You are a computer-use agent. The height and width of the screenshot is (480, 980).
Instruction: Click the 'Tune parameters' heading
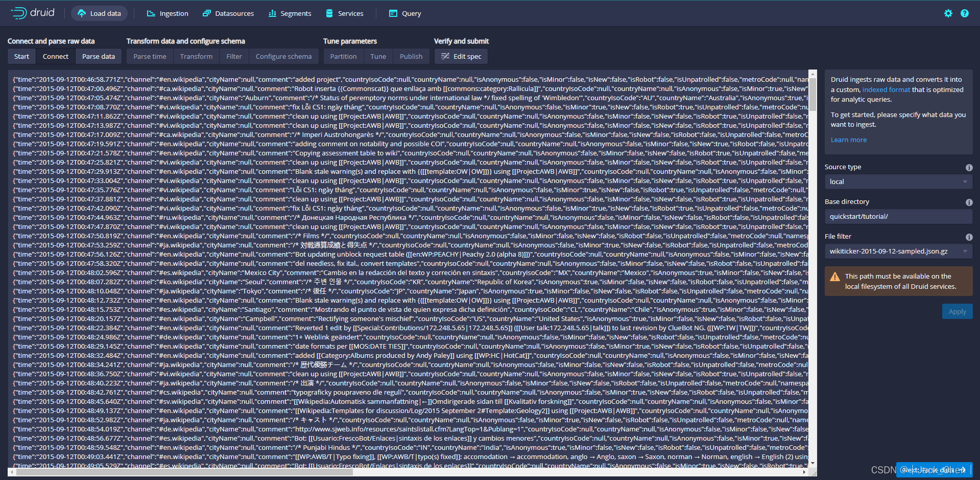coord(350,41)
